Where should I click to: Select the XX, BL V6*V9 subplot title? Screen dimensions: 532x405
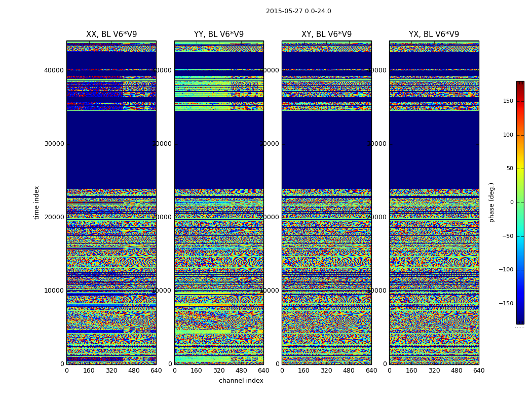tap(111, 34)
